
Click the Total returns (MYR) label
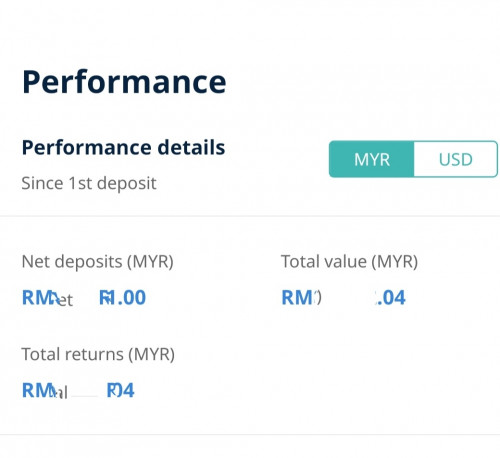click(98, 354)
